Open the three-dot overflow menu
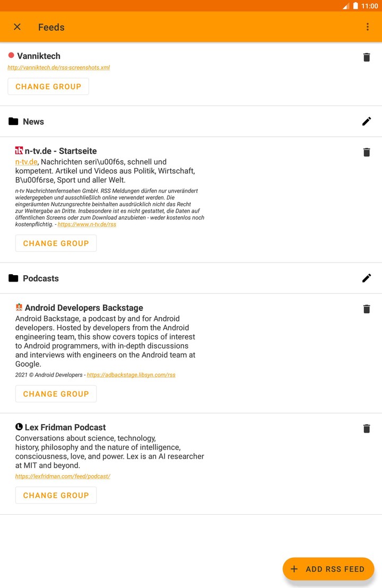 pyautogui.click(x=367, y=27)
